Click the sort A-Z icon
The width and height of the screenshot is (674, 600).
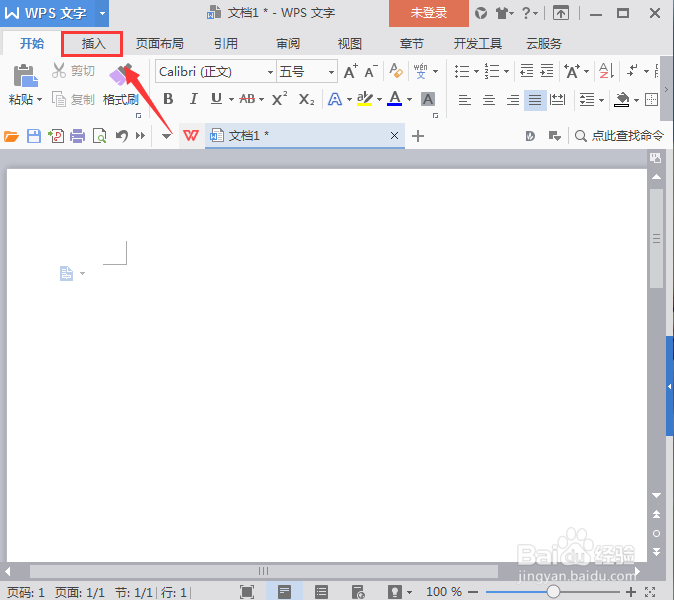(x=606, y=71)
